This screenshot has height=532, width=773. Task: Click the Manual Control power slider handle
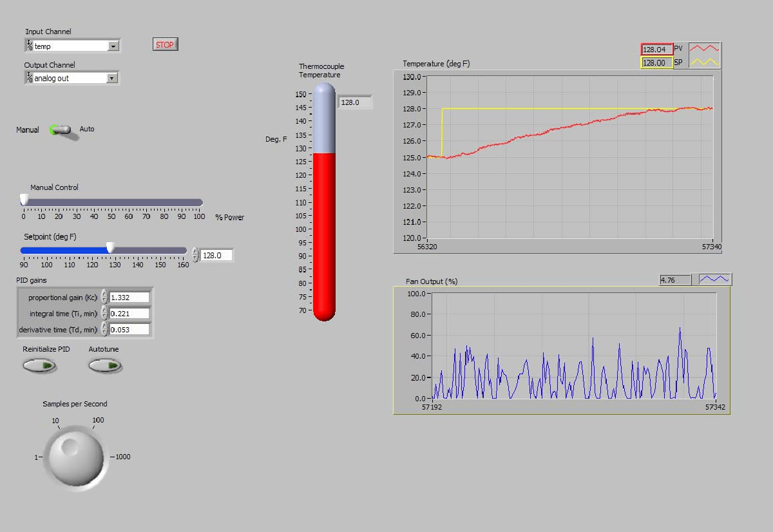pyautogui.click(x=24, y=200)
